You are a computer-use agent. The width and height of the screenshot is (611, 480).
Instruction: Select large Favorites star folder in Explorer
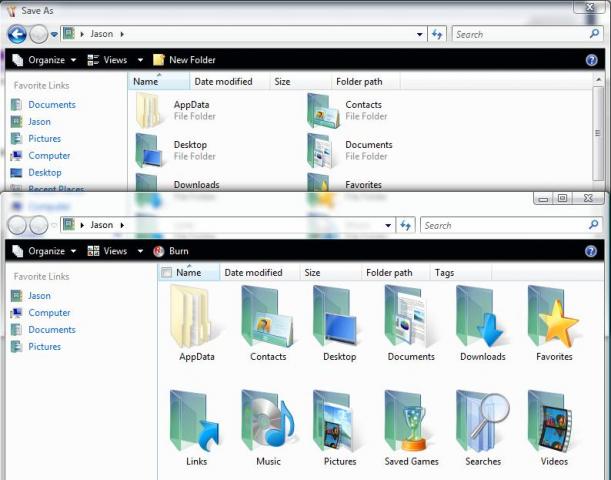tap(554, 323)
